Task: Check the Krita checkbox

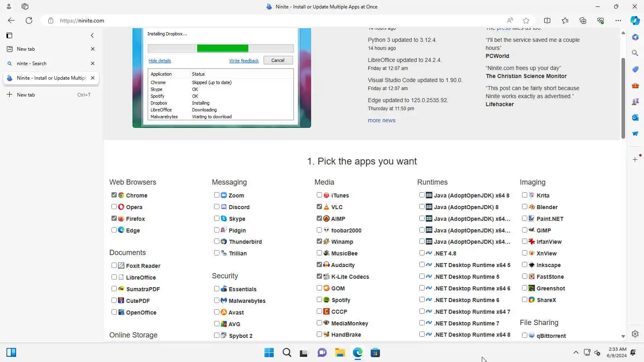Action: 525,195
